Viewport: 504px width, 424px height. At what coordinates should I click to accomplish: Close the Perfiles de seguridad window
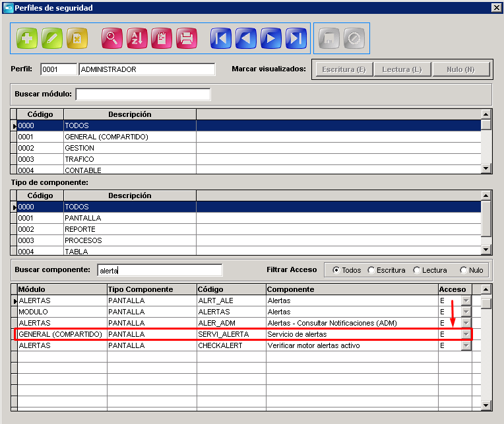coord(497,8)
